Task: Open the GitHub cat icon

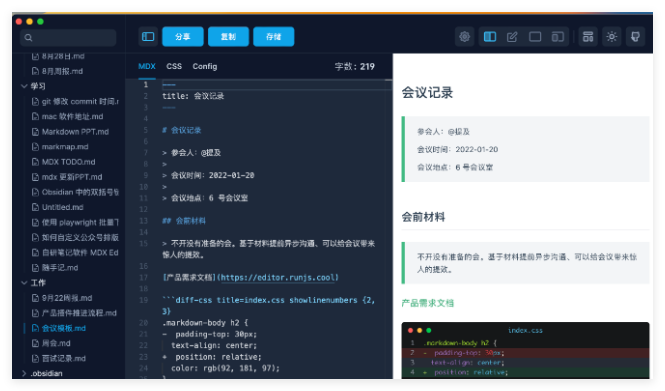Action: [635, 36]
